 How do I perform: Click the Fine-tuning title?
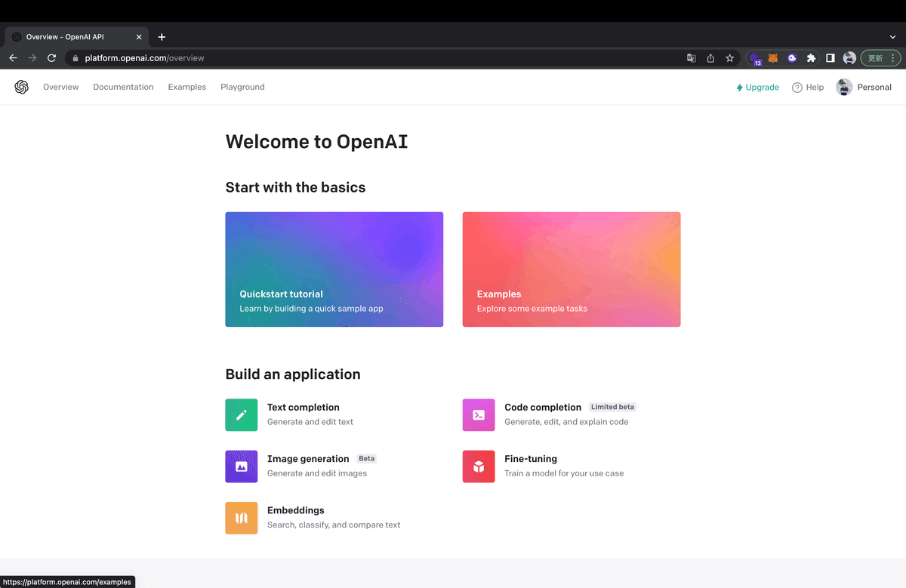click(x=531, y=459)
